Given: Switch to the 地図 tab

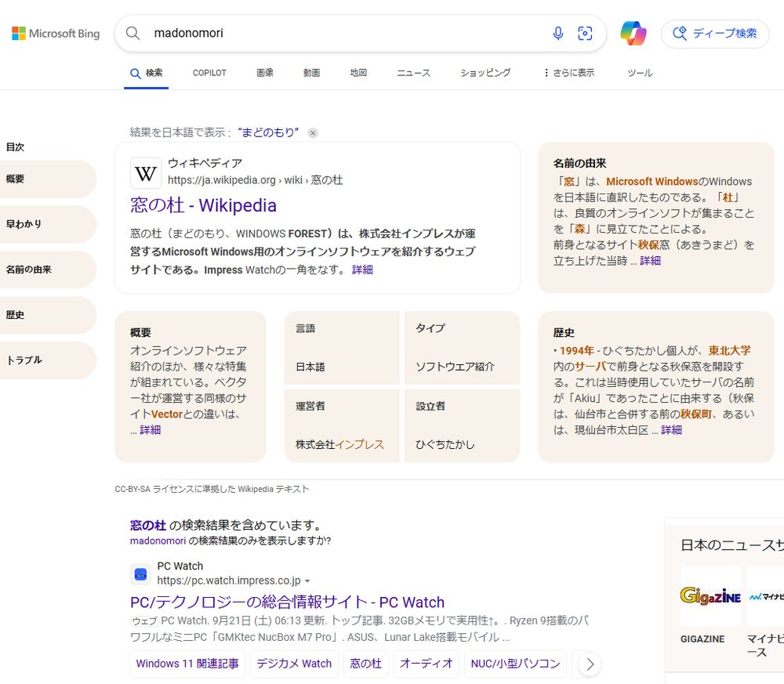Looking at the screenshot, I should point(358,73).
